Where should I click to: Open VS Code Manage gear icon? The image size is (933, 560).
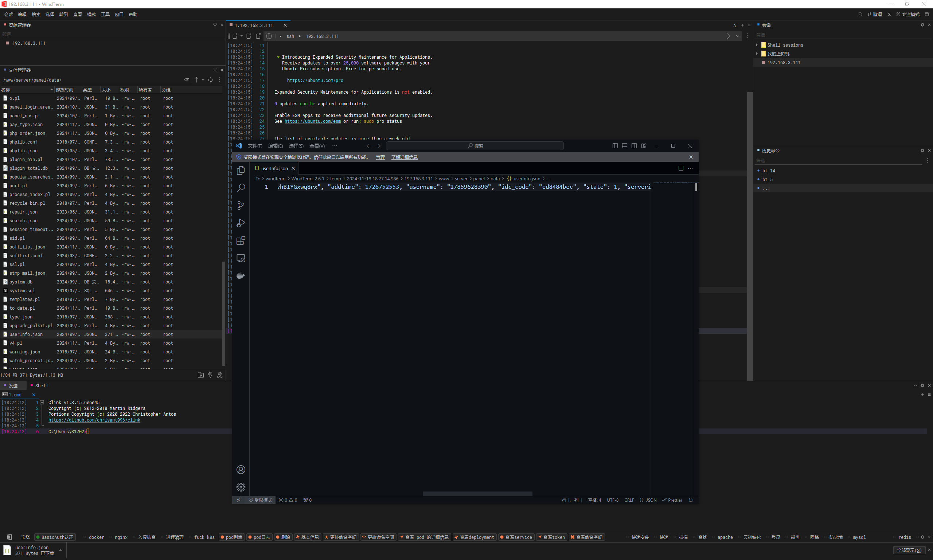[241, 487]
